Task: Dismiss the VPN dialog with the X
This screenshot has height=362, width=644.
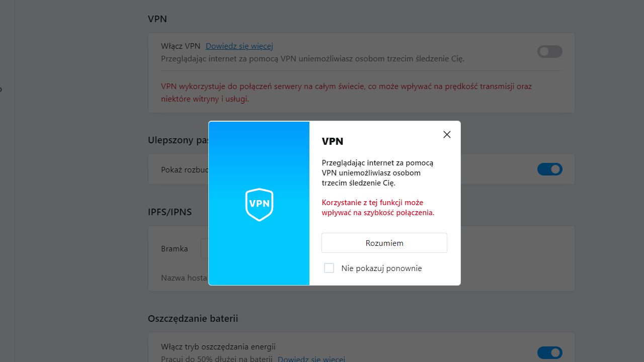Action: [446, 134]
